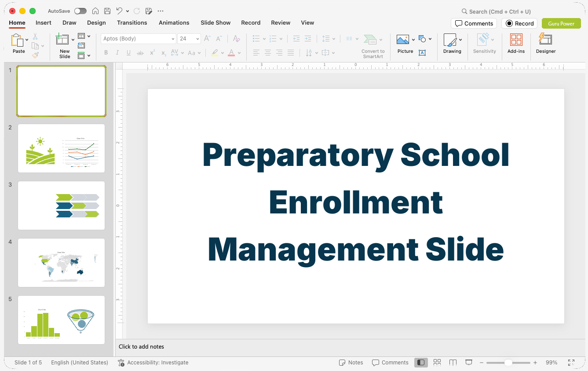Click the Comments button near Record
The height and width of the screenshot is (371, 588).
point(474,23)
